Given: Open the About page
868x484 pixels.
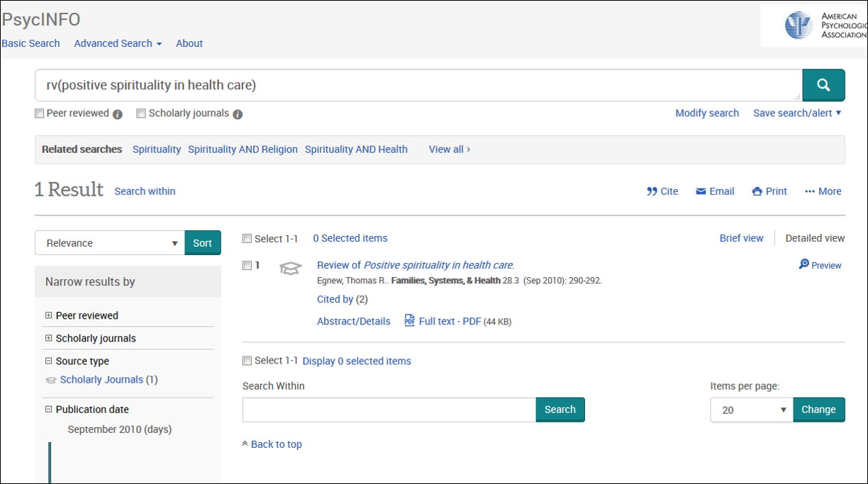Looking at the screenshot, I should pos(189,43).
